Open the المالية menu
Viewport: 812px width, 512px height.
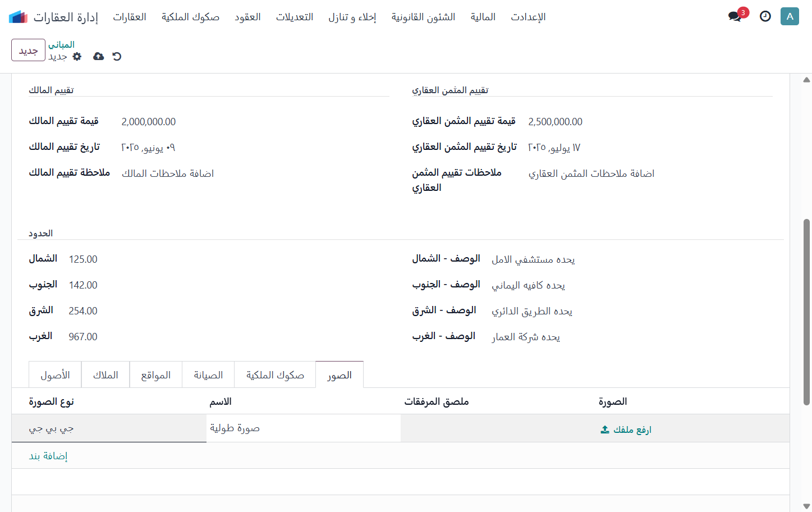[483, 17]
